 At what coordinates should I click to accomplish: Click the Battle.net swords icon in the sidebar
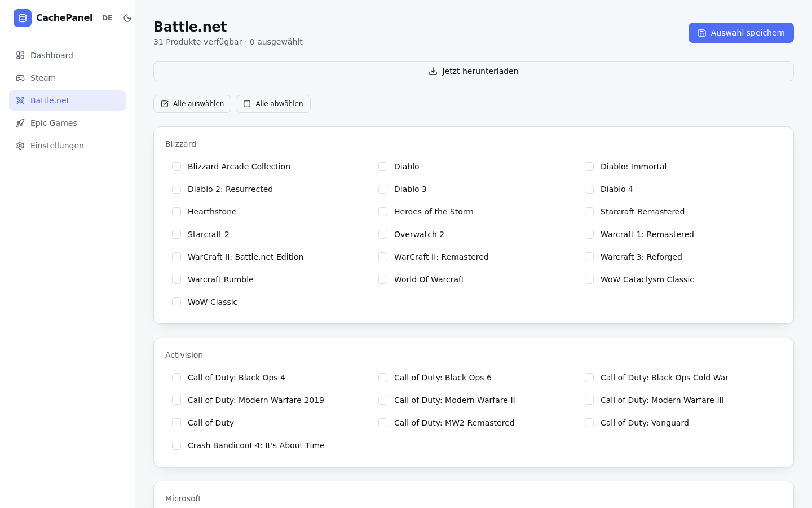tap(20, 100)
